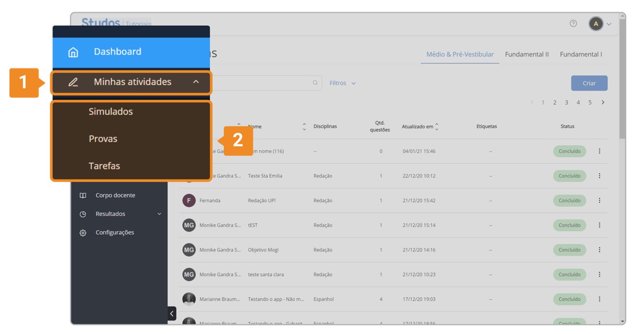Click the Etiquetas column header
644x334 pixels.
coord(486,126)
